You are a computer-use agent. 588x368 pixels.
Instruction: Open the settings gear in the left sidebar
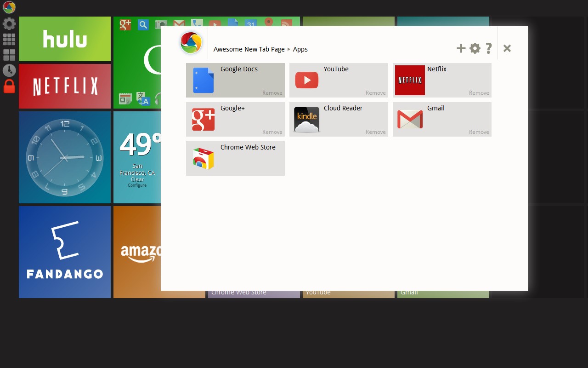9,23
